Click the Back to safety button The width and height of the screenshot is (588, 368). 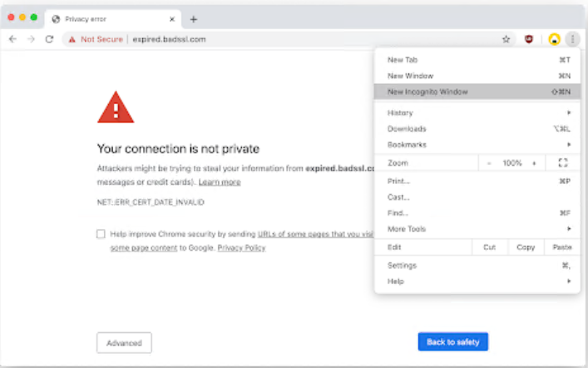(453, 341)
